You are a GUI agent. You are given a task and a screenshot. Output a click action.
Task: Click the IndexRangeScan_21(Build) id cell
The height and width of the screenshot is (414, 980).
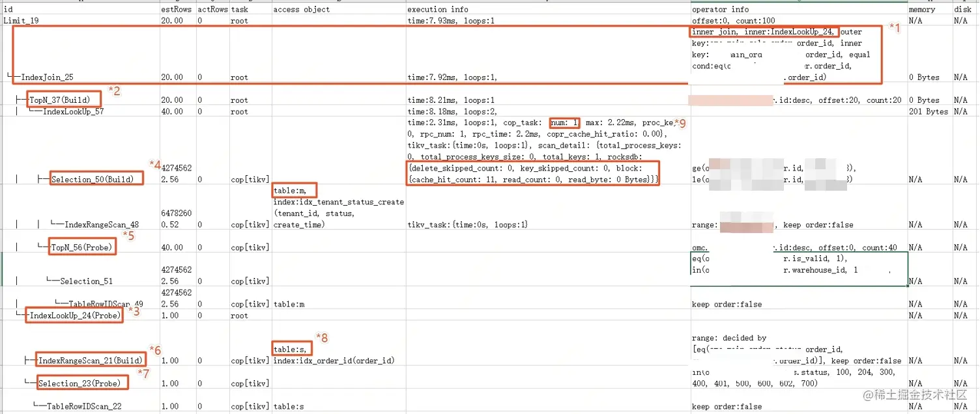click(81, 343)
